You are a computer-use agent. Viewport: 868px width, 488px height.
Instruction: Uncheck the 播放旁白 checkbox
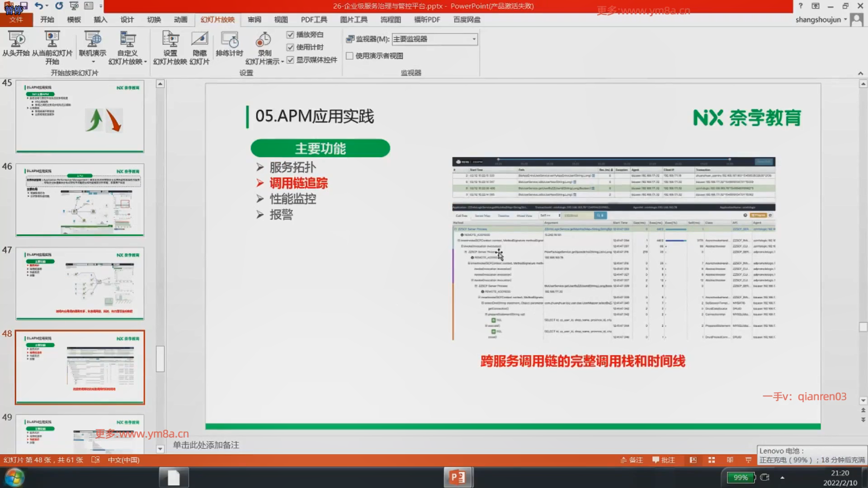pyautogui.click(x=290, y=35)
